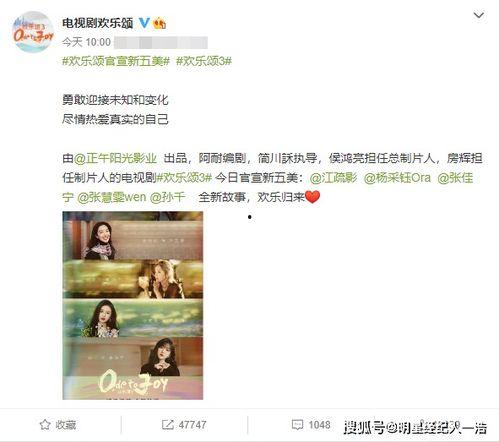Open the hashtag #欢乐颂官宣新五美#
This screenshot has width=499, height=442.
116,61
